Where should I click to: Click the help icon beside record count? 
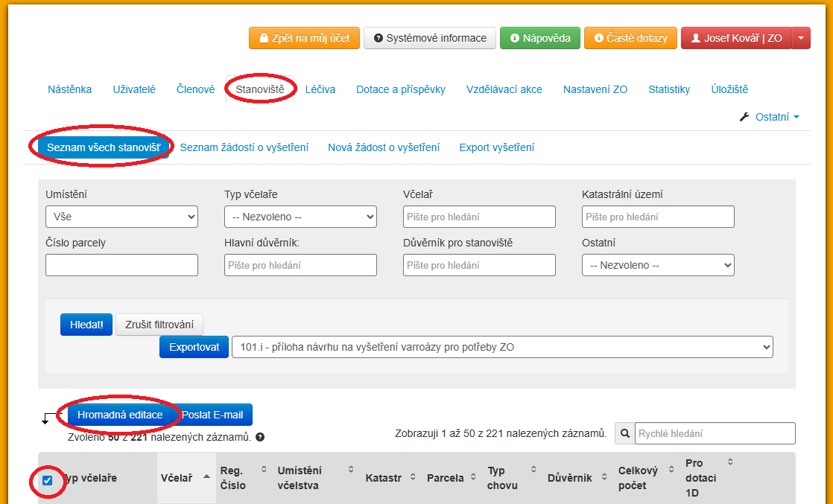click(260, 438)
